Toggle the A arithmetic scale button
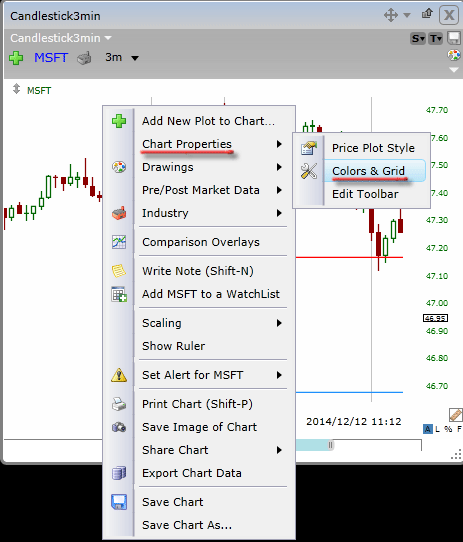Image resolution: width=463 pixels, height=542 pixels. pos(428,429)
